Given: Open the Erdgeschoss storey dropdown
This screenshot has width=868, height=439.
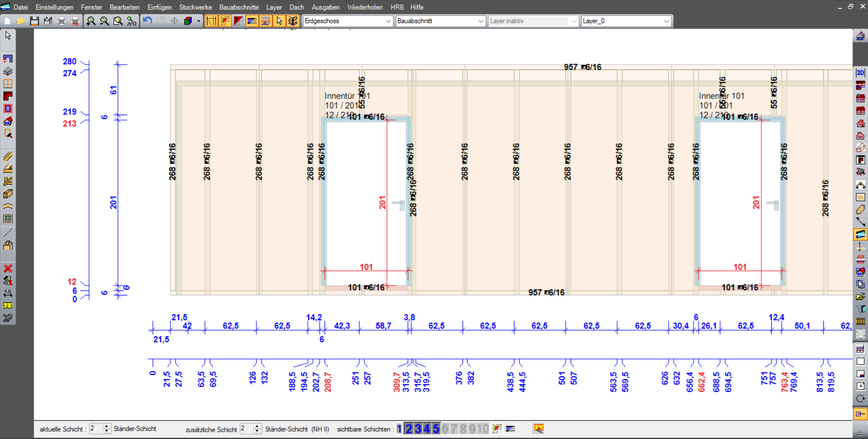Looking at the screenshot, I should [x=388, y=21].
